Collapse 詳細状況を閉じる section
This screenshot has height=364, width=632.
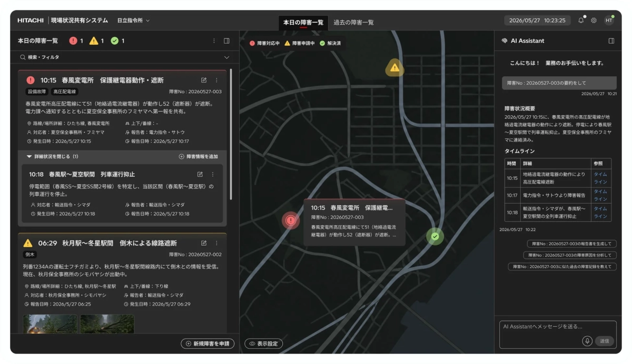(52, 156)
